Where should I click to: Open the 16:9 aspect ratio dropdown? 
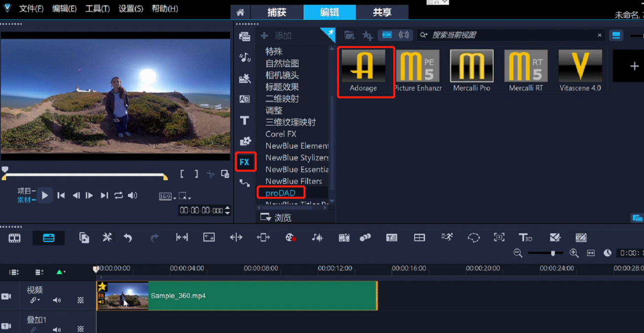click(167, 197)
